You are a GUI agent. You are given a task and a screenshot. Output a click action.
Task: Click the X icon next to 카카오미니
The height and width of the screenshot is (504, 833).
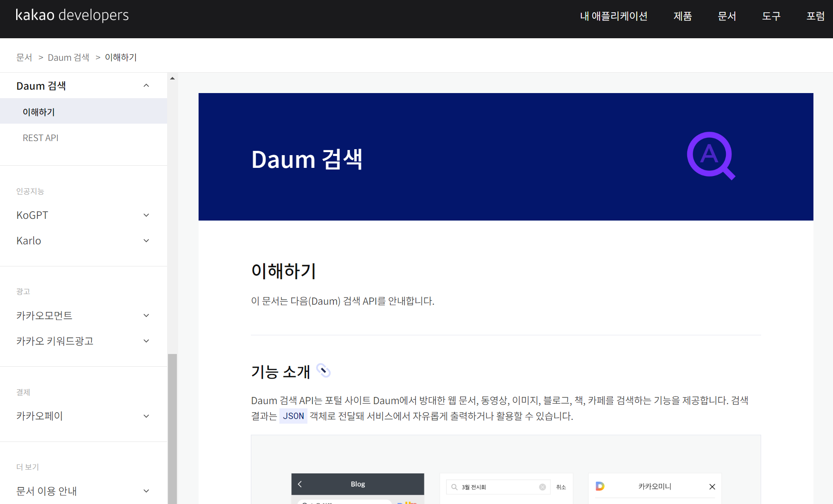pyautogui.click(x=712, y=487)
